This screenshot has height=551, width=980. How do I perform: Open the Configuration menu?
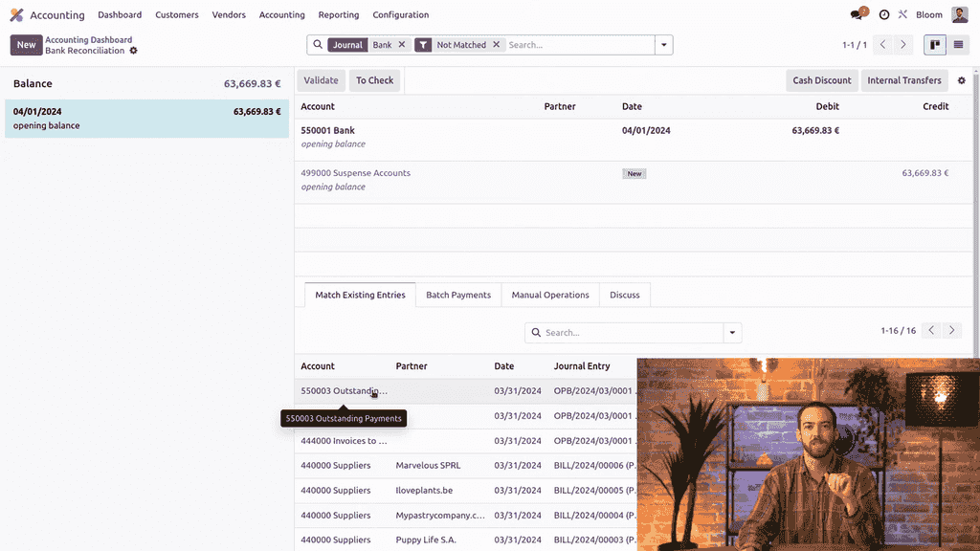pyautogui.click(x=400, y=15)
